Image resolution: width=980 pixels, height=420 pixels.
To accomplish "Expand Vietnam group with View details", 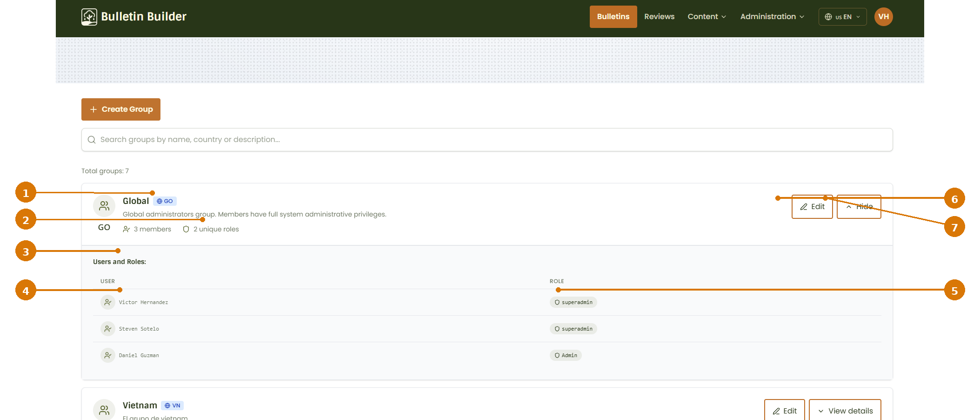I will [x=845, y=411].
